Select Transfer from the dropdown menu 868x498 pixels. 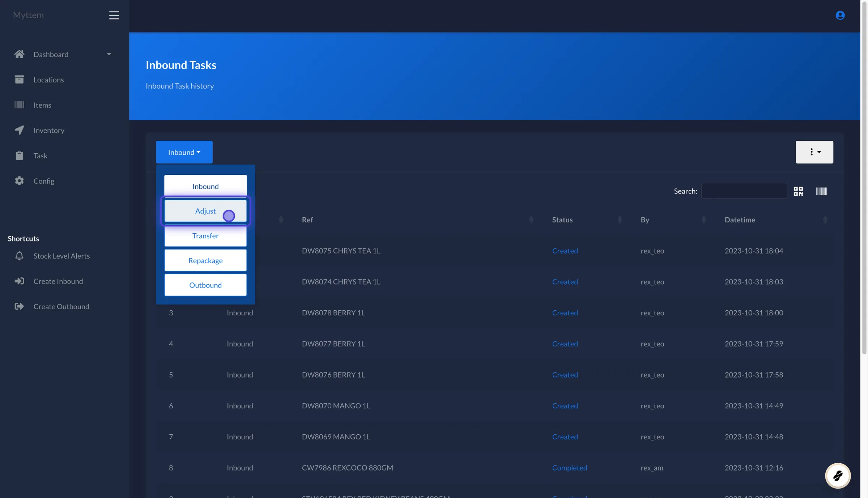[205, 236]
